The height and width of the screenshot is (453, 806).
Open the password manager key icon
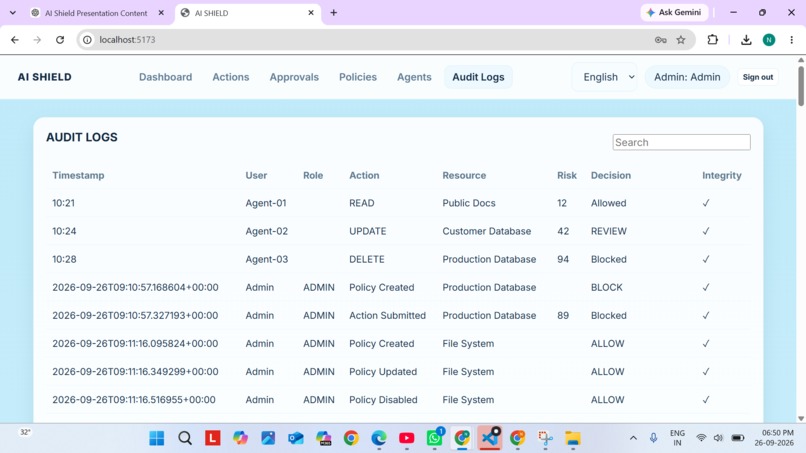point(661,40)
